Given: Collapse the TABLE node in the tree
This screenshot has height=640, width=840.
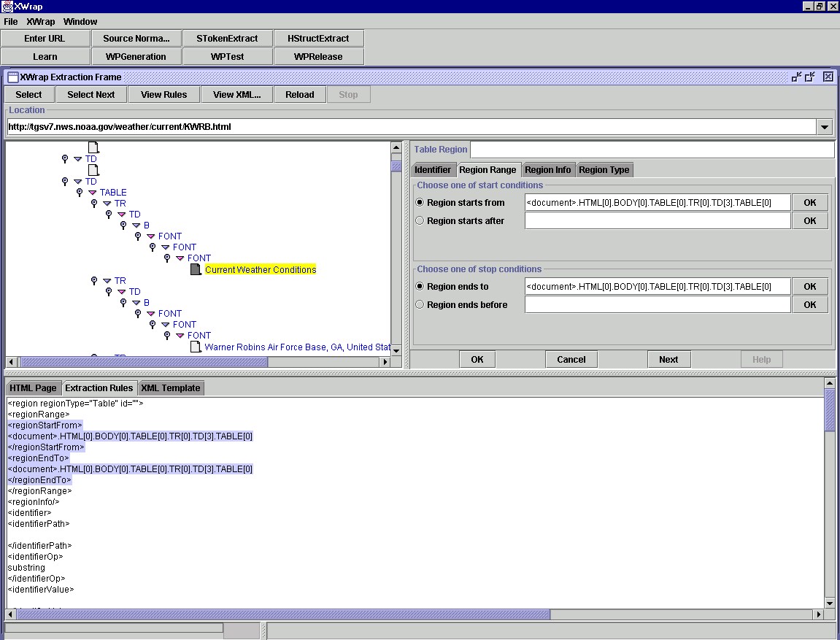Looking at the screenshot, I should coord(92,193).
